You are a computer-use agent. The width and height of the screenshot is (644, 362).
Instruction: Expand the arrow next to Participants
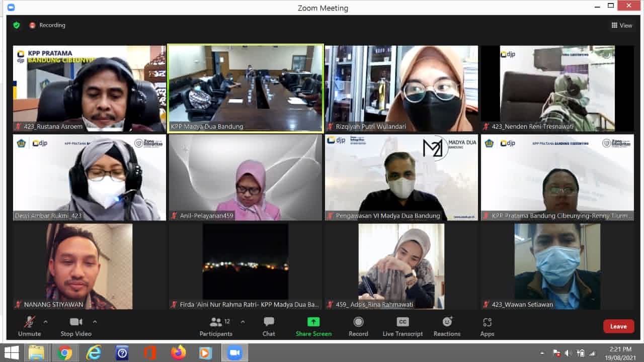243,322
